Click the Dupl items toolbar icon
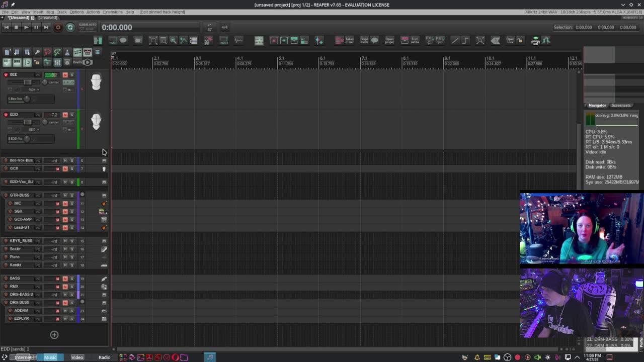644x362 pixels. coord(364,40)
